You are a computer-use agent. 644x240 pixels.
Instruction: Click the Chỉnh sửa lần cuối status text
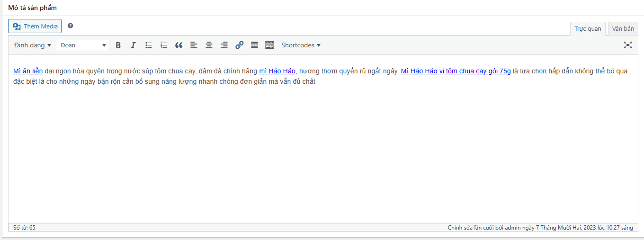pyautogui.click(x=540, y=228)
